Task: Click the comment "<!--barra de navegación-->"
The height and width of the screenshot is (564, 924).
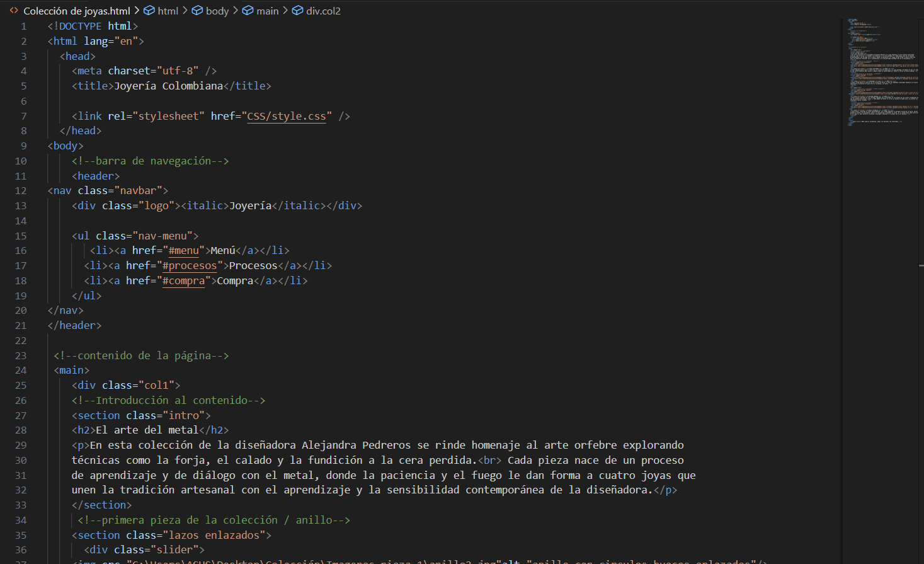Action: click(x=151, y=161)
